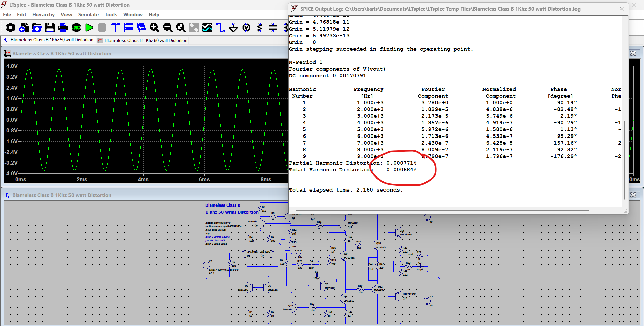The height and width of the screenshot is (326, 644).
Task: Click the 'DC component:0.00170791' line
Action: [x=327, y=76]
